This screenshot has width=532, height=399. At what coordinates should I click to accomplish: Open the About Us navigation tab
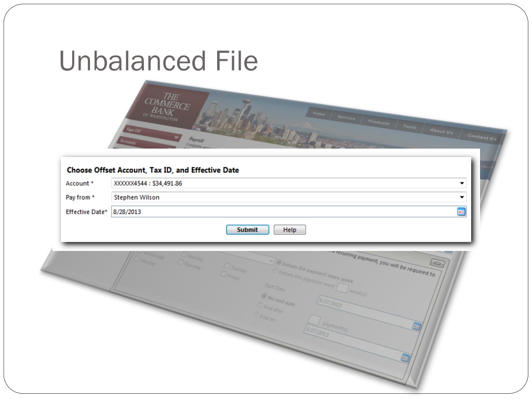[x=441, y=131]
